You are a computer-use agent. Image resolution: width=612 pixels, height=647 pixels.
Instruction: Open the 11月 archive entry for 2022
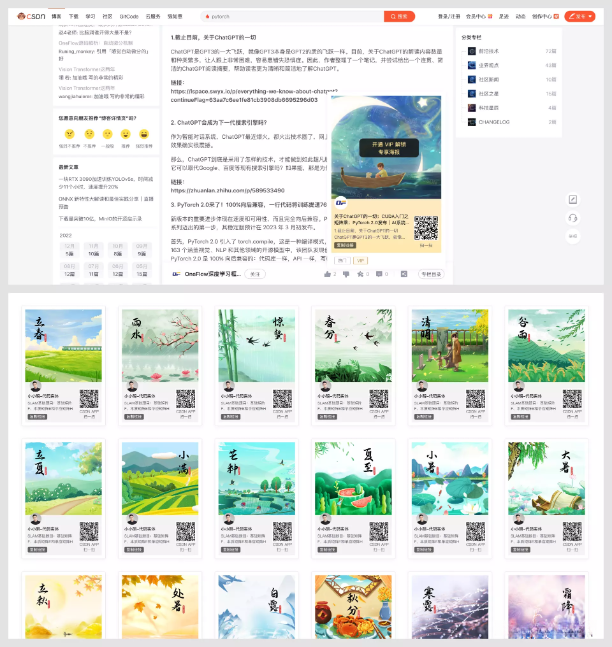tap(94, 250)
